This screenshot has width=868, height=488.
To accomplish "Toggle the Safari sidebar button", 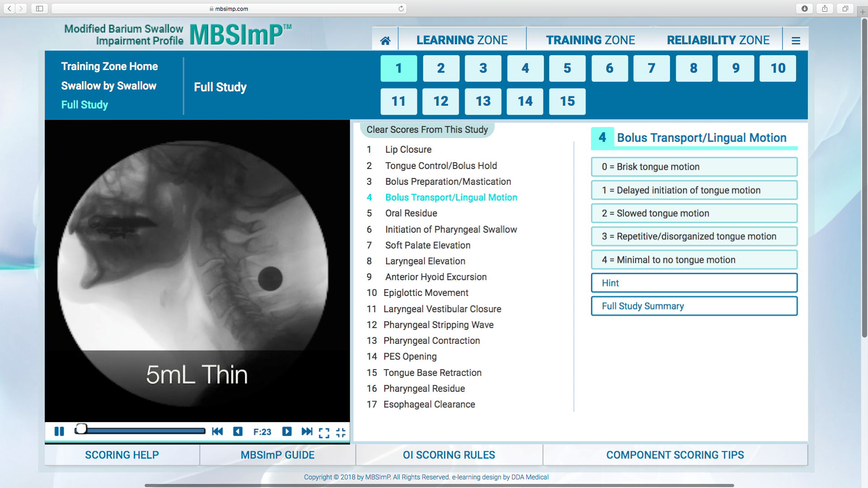I will tap(39, 8).
